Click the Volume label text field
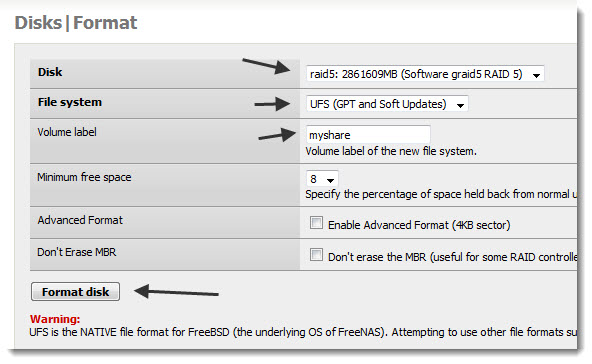 click(x=368, y=135)
